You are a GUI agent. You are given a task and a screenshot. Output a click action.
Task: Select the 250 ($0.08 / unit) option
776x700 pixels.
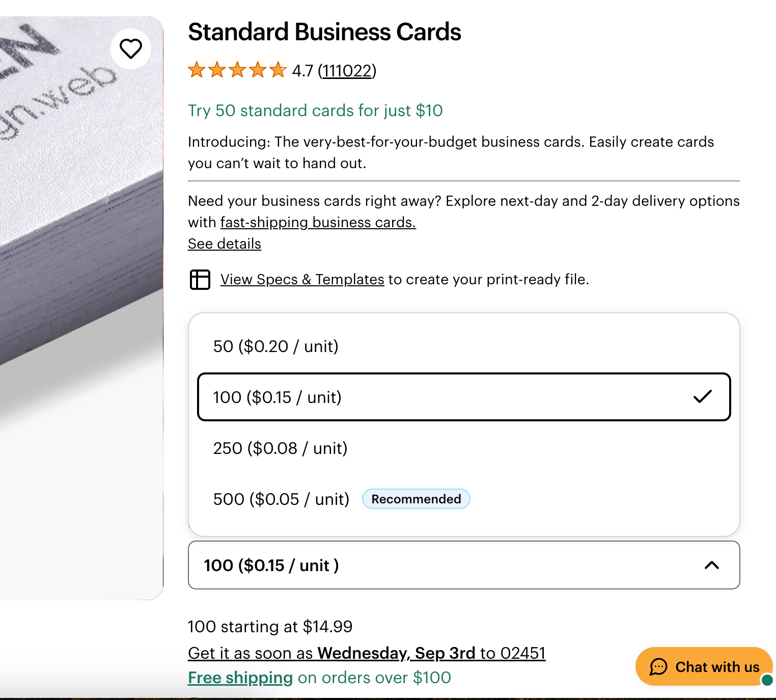pos(280,448)
